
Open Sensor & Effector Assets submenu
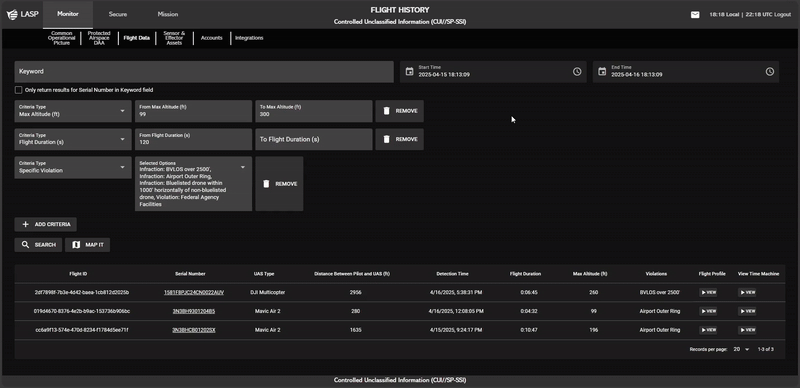tap(174, 38)
